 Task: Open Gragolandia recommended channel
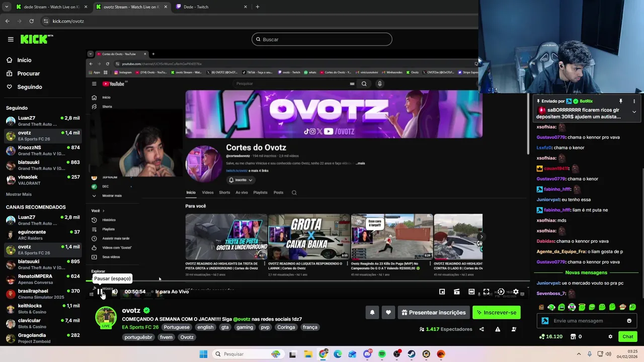tap(43, 338)
